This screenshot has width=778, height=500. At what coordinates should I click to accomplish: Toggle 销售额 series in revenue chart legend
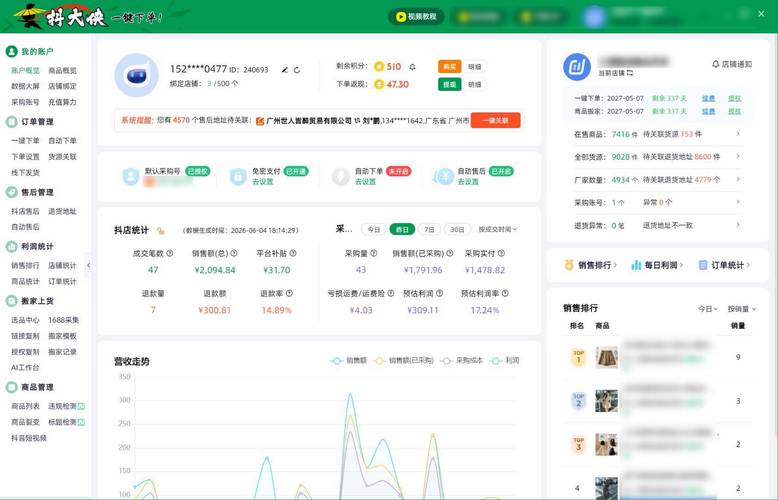(349, 361)
